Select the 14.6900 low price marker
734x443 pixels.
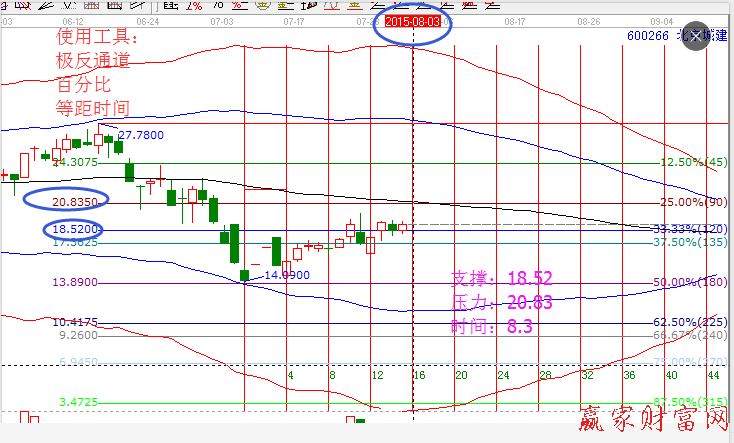coord(286,274)
